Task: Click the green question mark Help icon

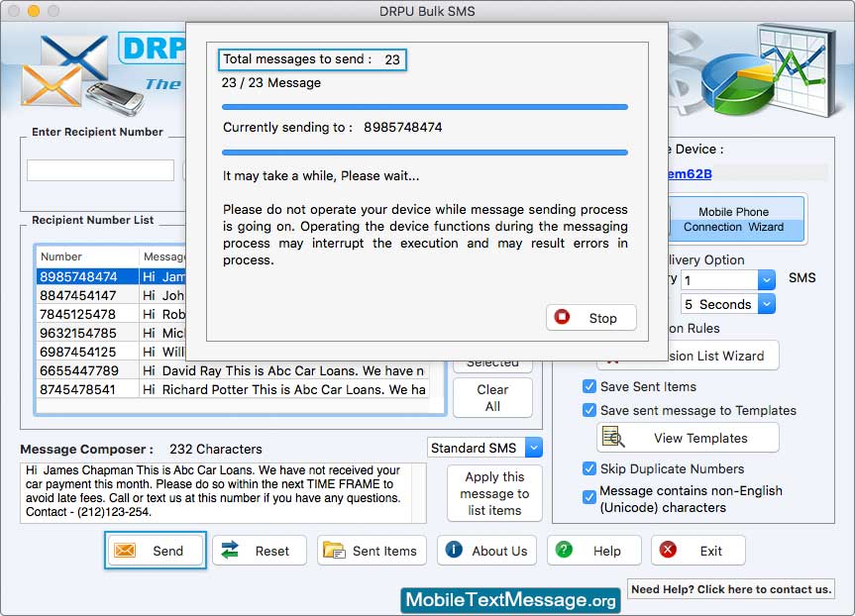Action: point(564,549)
